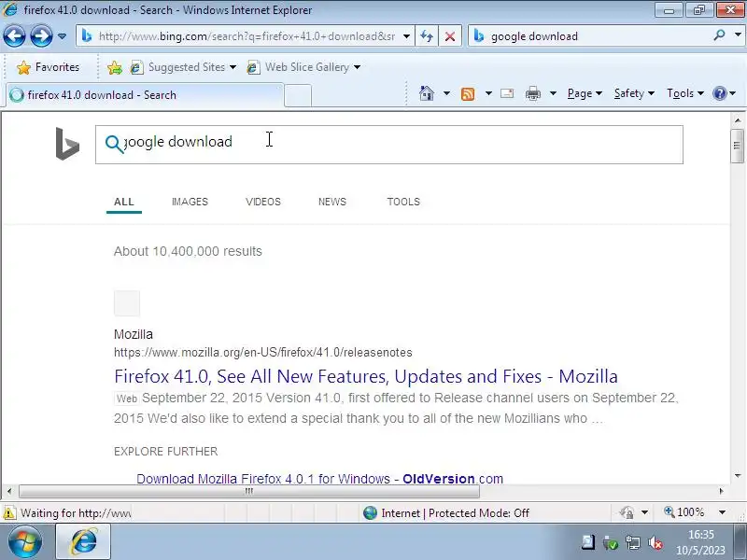The image size is (747, 560).
Task: Click the magnifier search icon in toolbar
Action: point(719,35)
